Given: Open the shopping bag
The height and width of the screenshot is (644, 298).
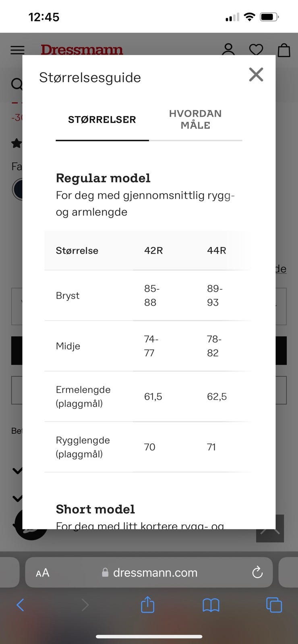Looking at the screenshot, I should (284, 50).
